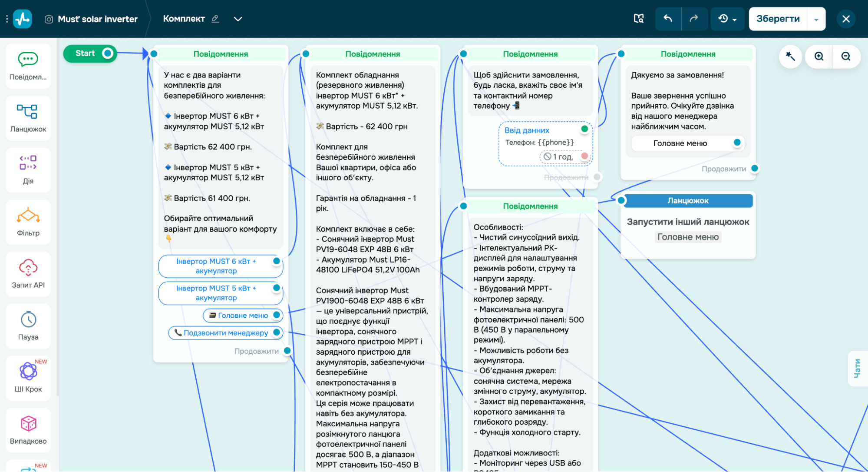The width and height of the screenshot is (868, 472).
Task: Add a Запит API block
Action: (28, 274)
